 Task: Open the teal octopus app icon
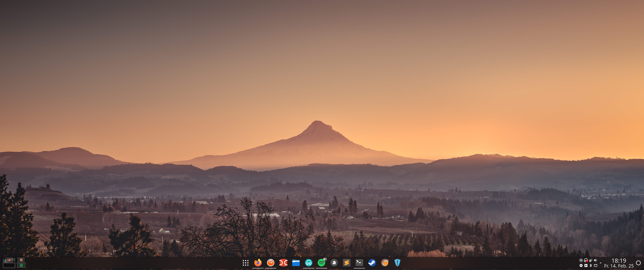pos(309,263)
